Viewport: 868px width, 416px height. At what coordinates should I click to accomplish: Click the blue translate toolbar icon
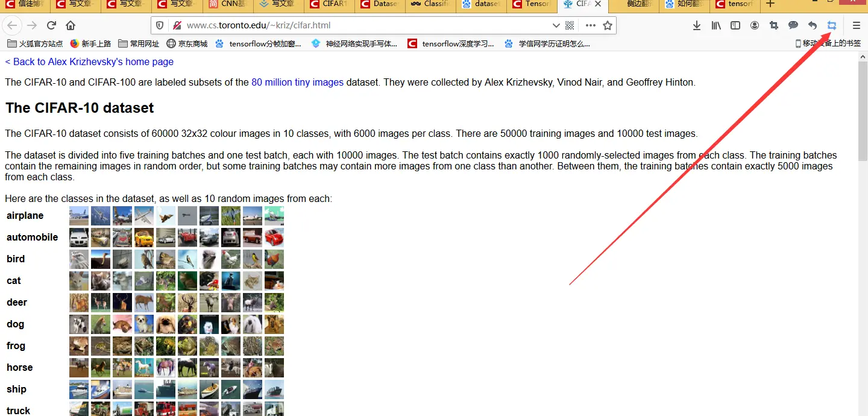point(832,25)
